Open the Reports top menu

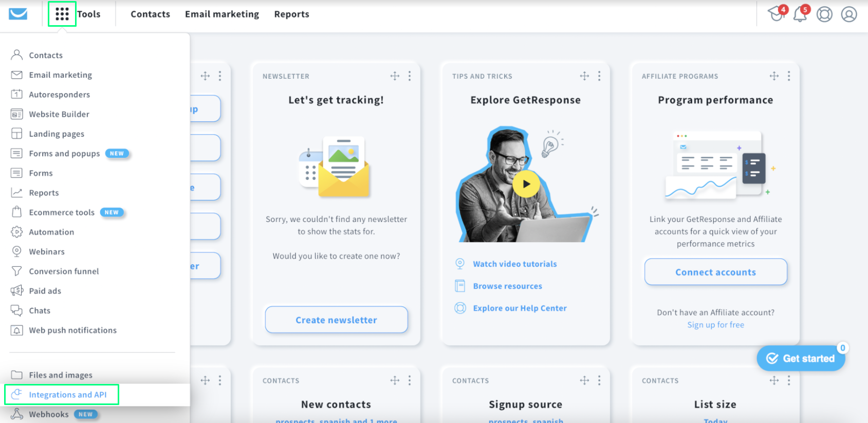point(291,14)
